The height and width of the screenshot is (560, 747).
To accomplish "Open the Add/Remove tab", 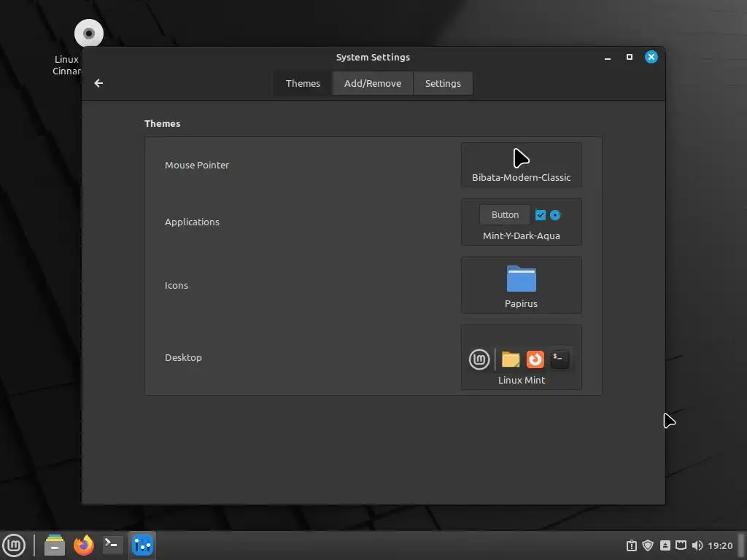I will 373,83.
